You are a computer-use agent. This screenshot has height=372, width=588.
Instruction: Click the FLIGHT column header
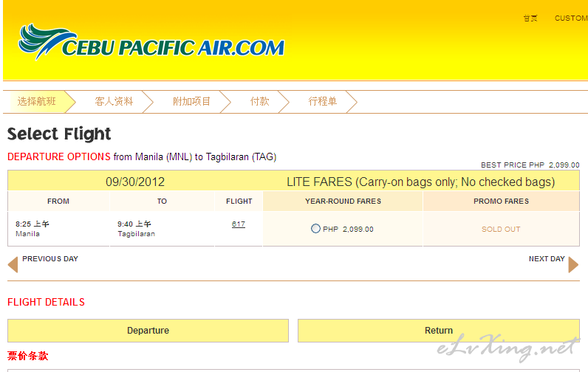(x=239, y=201)
